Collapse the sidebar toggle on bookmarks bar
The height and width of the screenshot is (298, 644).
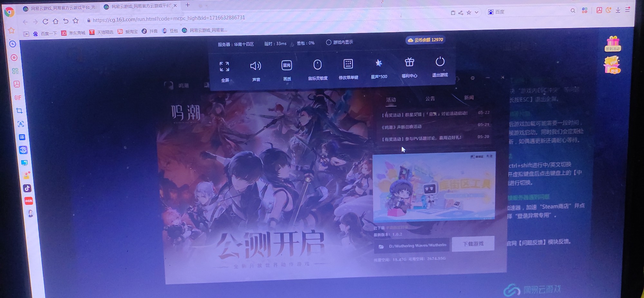(26, 34)
